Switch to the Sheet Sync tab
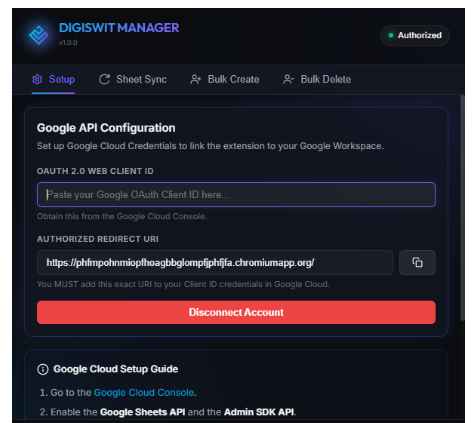The image size is (473, 423). [133, 79]
